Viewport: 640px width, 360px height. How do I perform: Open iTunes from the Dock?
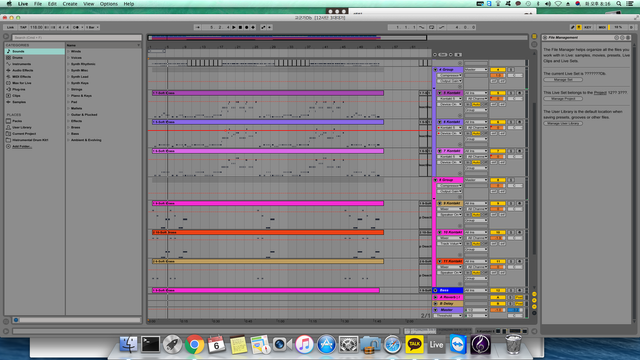[304, 345]
